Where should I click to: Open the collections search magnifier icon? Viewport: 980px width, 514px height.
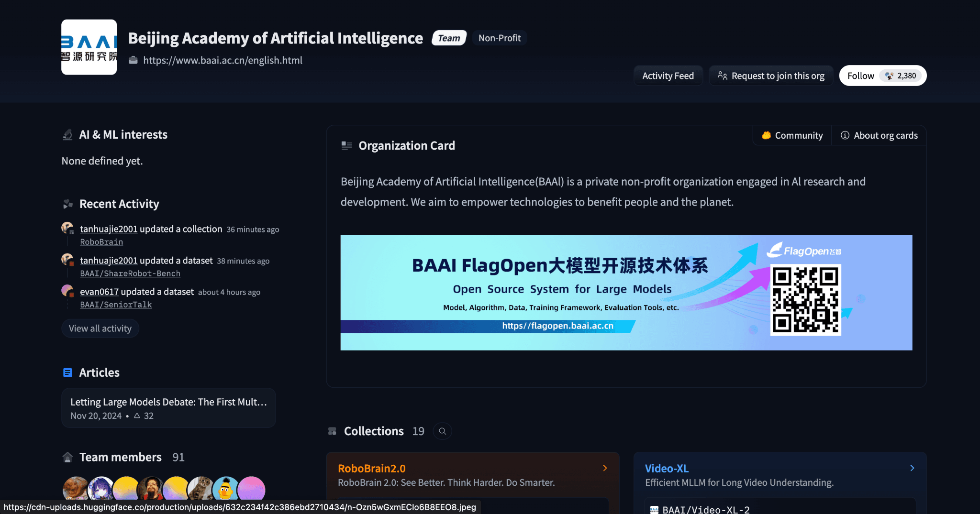442,431
